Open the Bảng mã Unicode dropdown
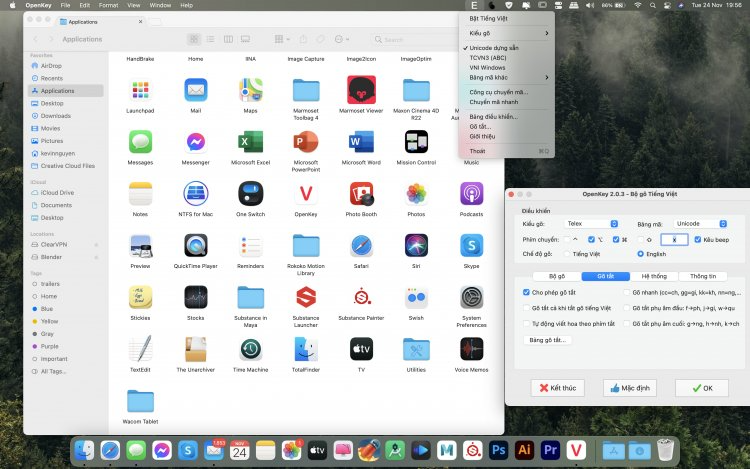Image resolution: width=750 pixels, height=469 pixels. (x=701, y=224)
